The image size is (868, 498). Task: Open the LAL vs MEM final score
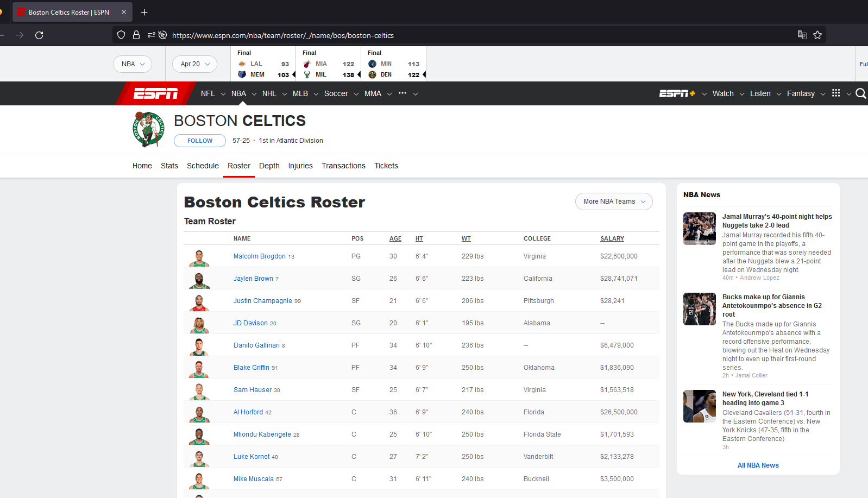pyautogui.click(x=263, y=64)
